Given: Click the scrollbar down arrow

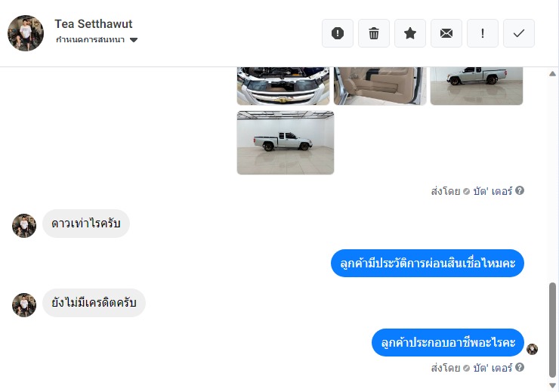Looking at the screenshot, I should click(x=553, y=386).
